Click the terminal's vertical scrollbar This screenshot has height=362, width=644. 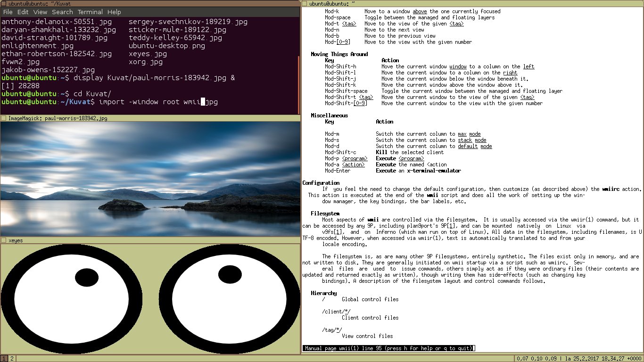pyautogui.click(x=298, y=80)
